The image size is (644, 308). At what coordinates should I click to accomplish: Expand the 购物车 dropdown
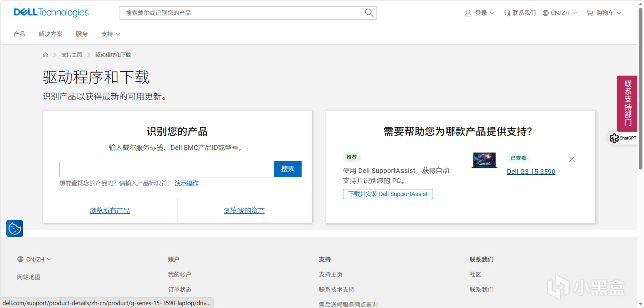click(x=609, y=13)
